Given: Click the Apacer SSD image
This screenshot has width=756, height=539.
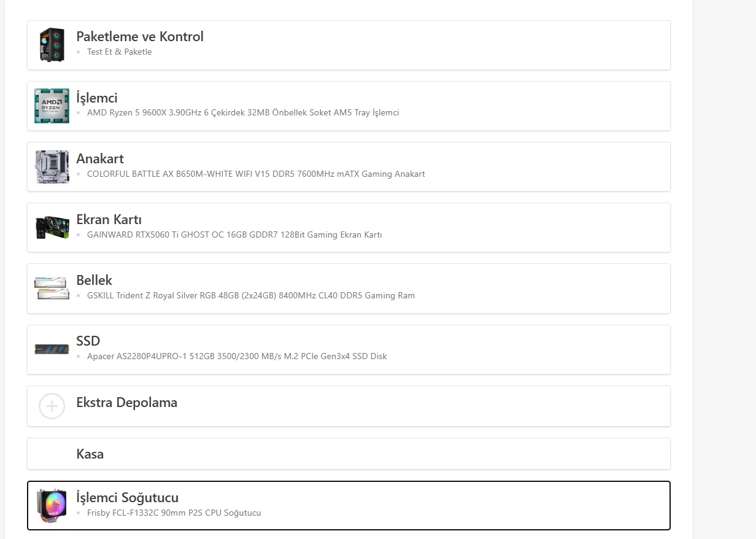Looking at the screenshot, I should pyautogui.click(x=52, y=349).
